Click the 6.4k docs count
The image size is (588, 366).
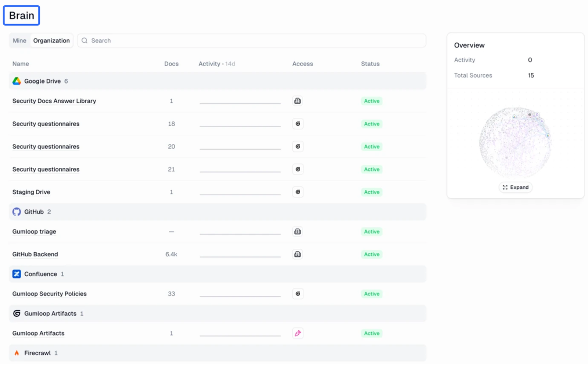coord(171,255)
